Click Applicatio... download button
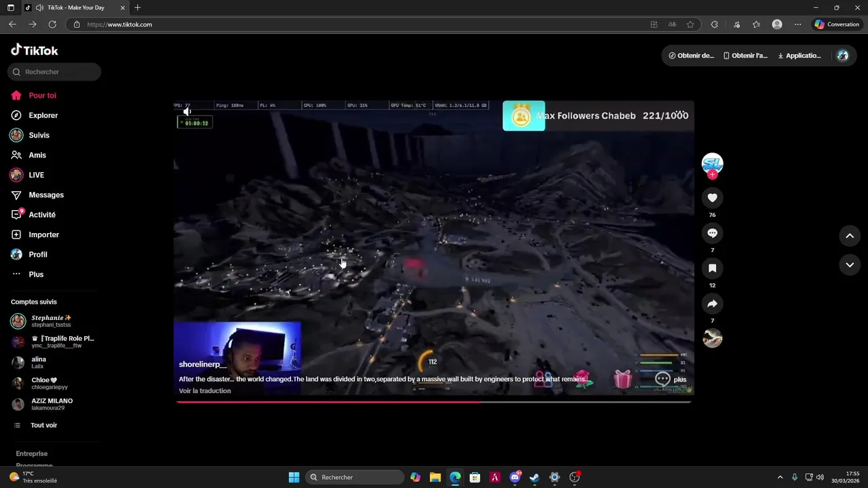Screen dimensions: 868x488 pos(800,56)
